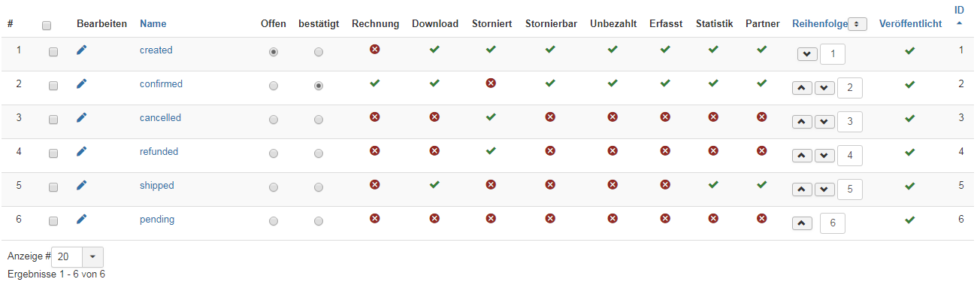Click the save order button beside Reihenfolge

tap(857, 24)
